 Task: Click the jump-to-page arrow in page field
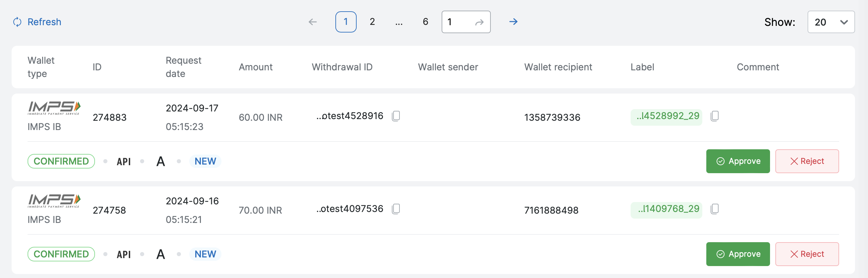click(x=479, y=22)
